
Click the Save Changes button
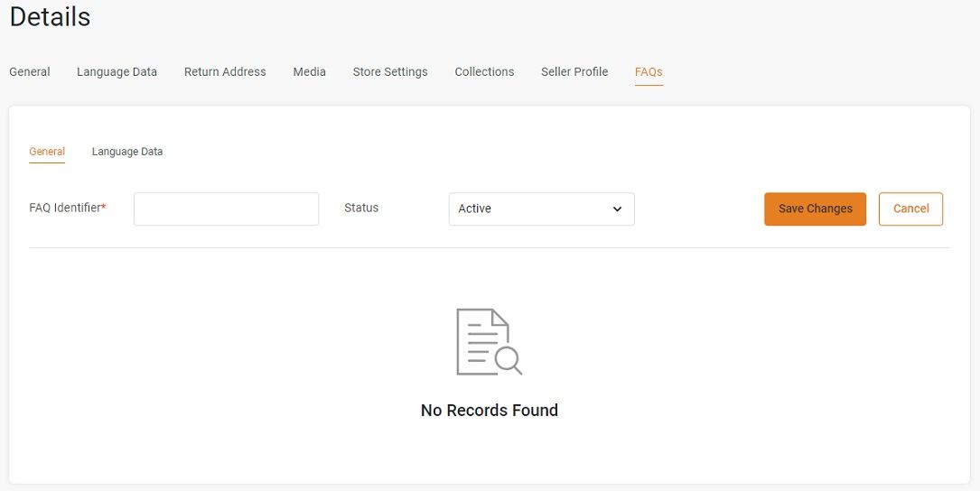(x=815, y=208)
